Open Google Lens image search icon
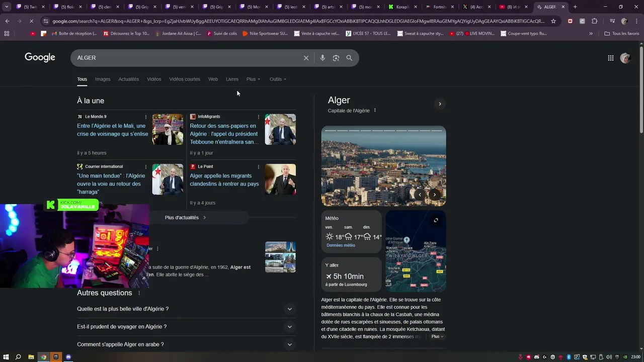644x362 pixels. [336, 58]
